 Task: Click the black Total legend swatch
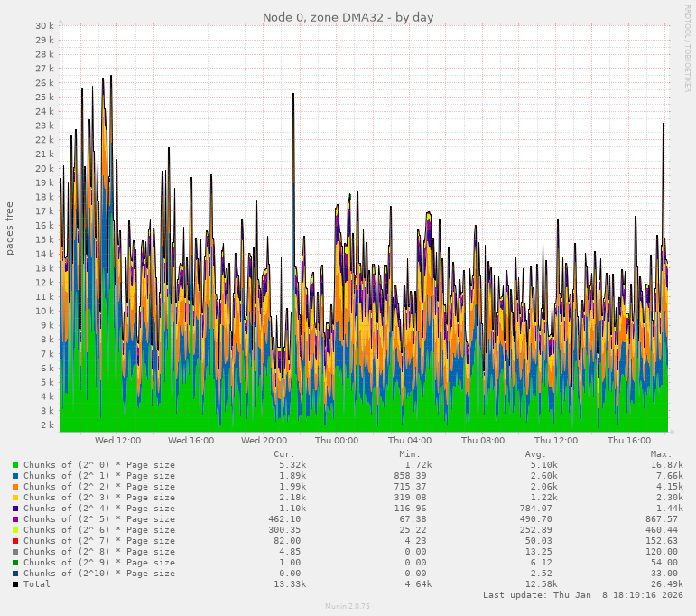(15, 584)
